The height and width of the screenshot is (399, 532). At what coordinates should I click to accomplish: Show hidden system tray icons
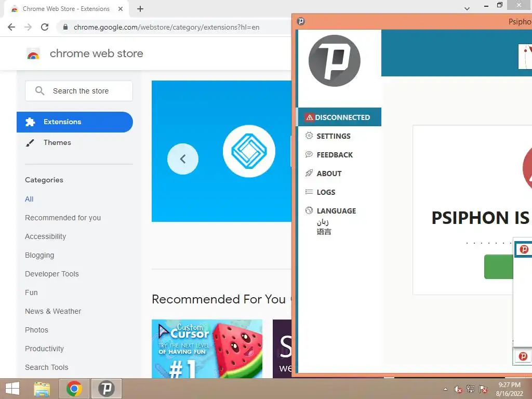[445, 389]
